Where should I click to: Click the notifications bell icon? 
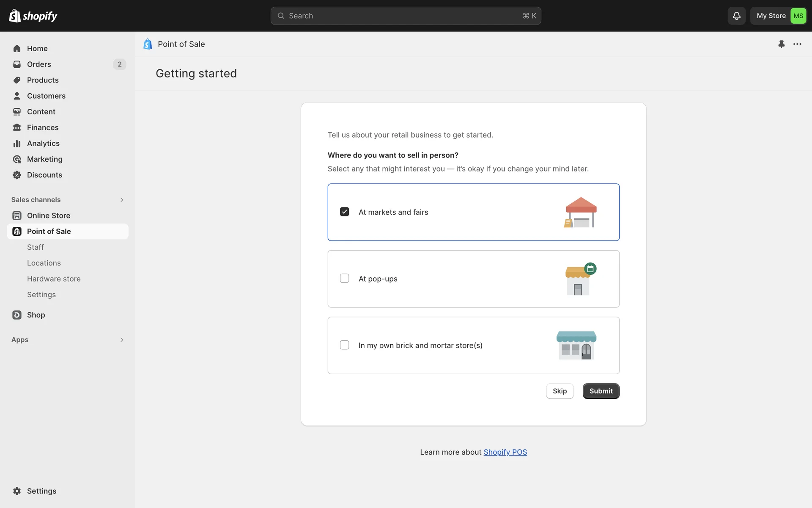coord(736,16)
